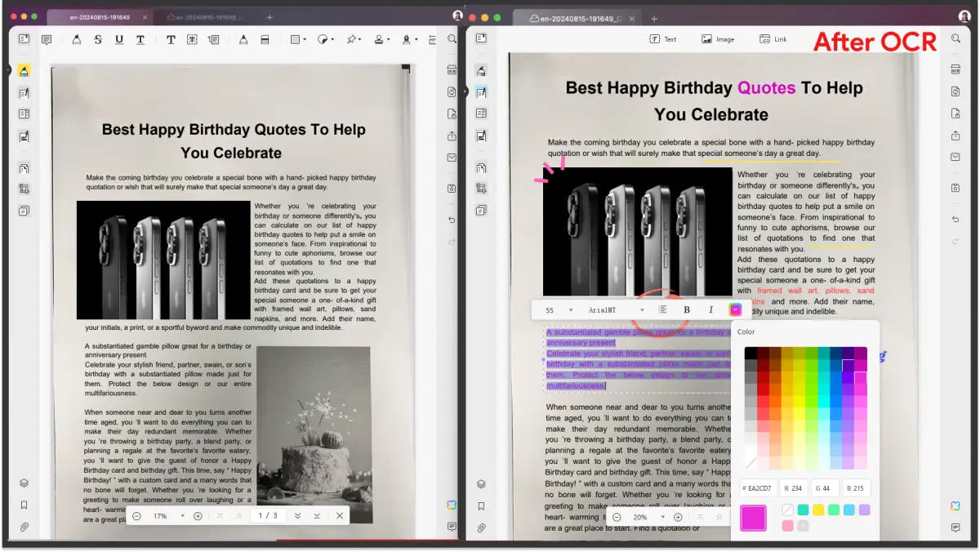Open the bookmark panel in left window

pyautogui.click(x=24, y=505)
